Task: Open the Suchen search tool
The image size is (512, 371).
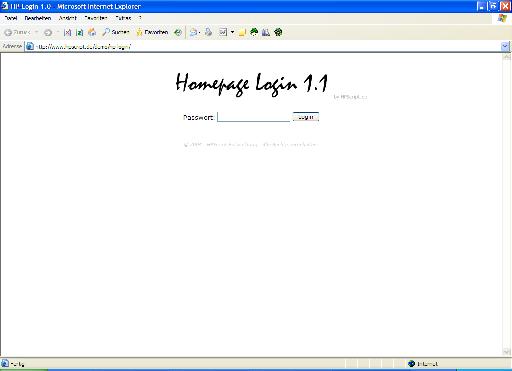Action: 116,32
